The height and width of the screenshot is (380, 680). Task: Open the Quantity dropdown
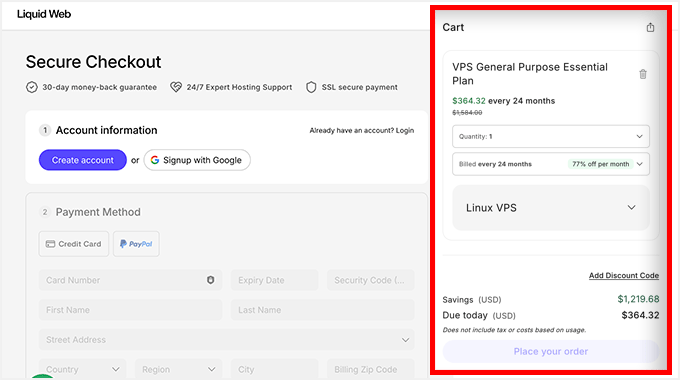tap(551, 136)
